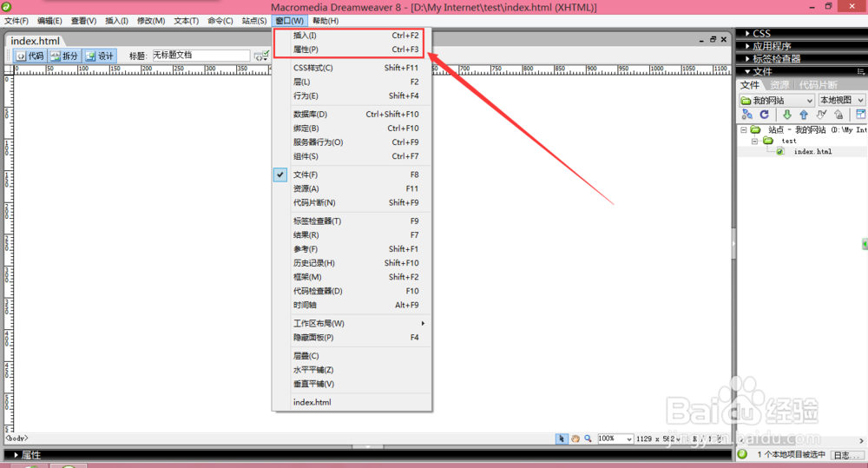
Task: Click the 日志... button
Action: click(845, 455)
